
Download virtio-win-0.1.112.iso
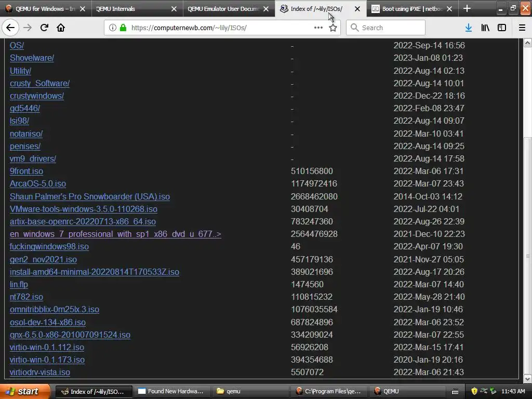pyautogui.click(x=47, y=348)
